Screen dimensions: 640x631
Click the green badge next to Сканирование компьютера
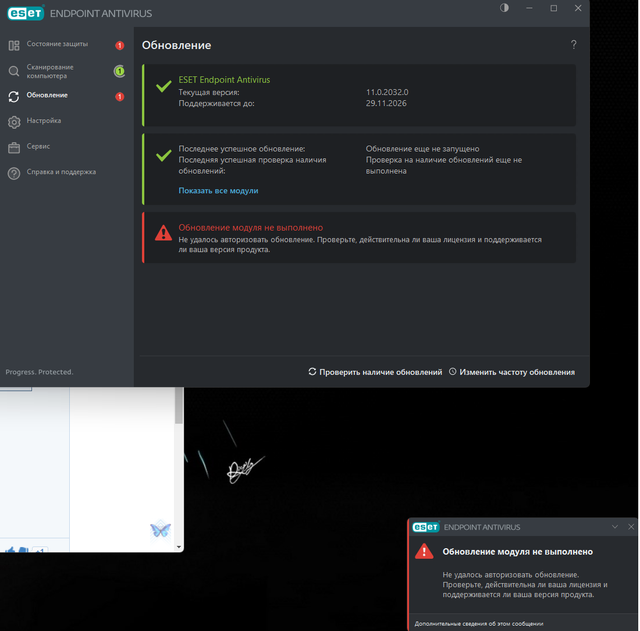(119, 71)
